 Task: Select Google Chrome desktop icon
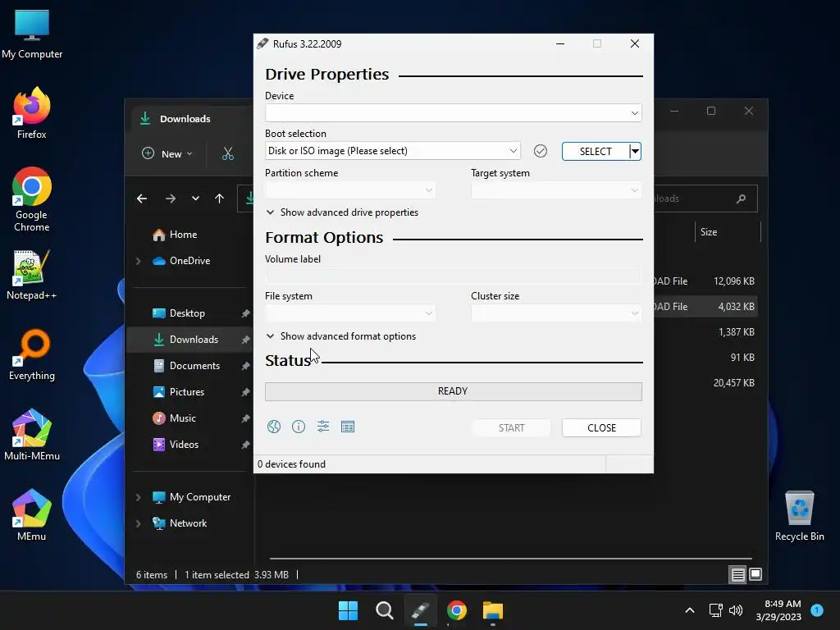click(x=32, y=199)
